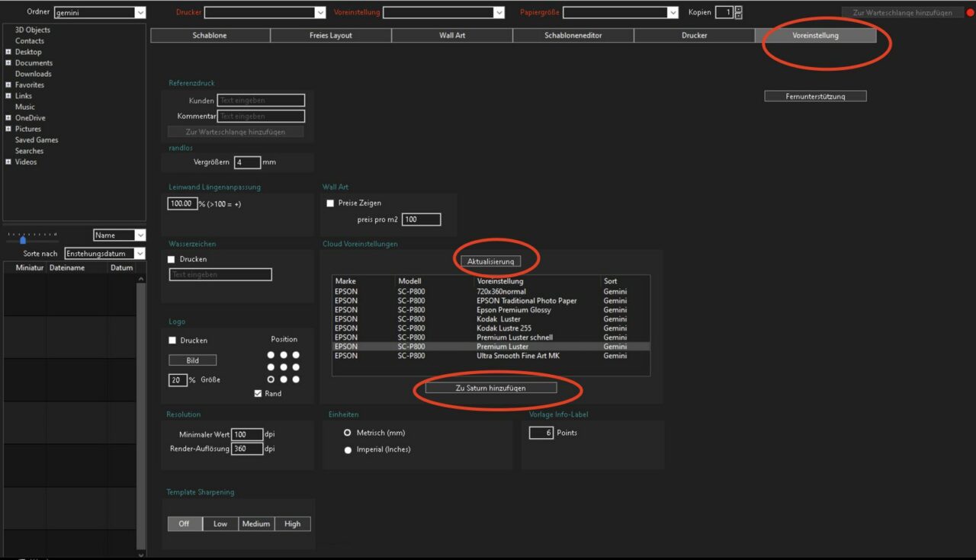Set Template Sharpening to Medium
The height and width of the screenshot is (560, 976).
[255, 524]
